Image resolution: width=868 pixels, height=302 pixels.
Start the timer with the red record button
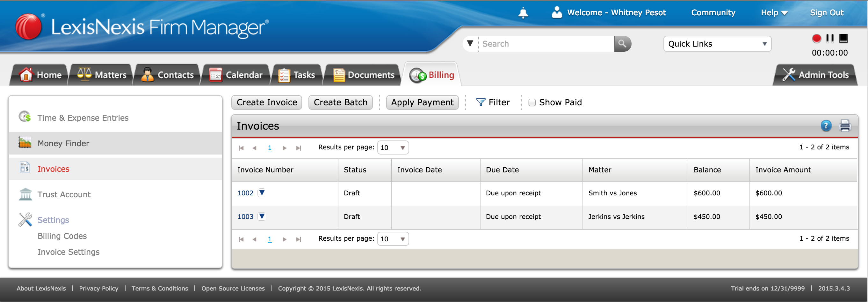point(816,38)
